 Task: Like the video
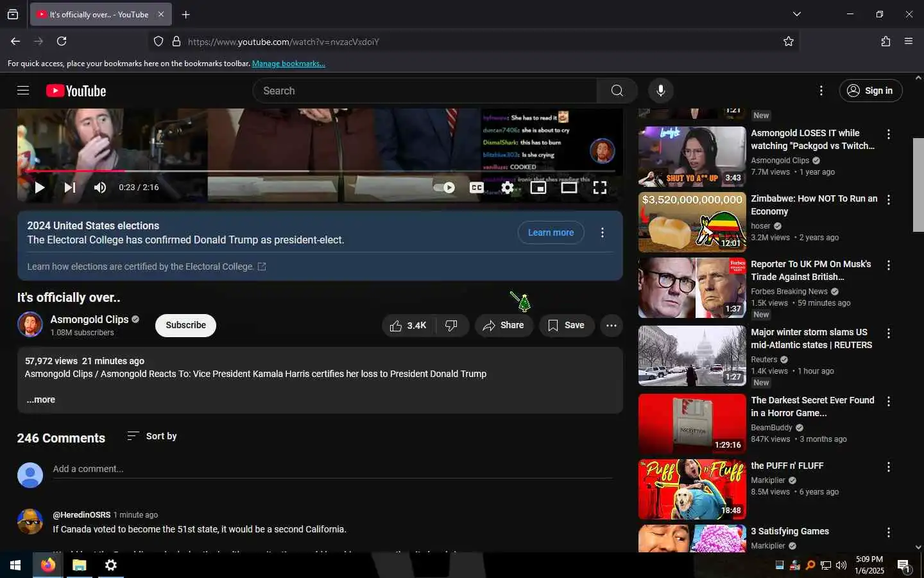pos(408,326)
